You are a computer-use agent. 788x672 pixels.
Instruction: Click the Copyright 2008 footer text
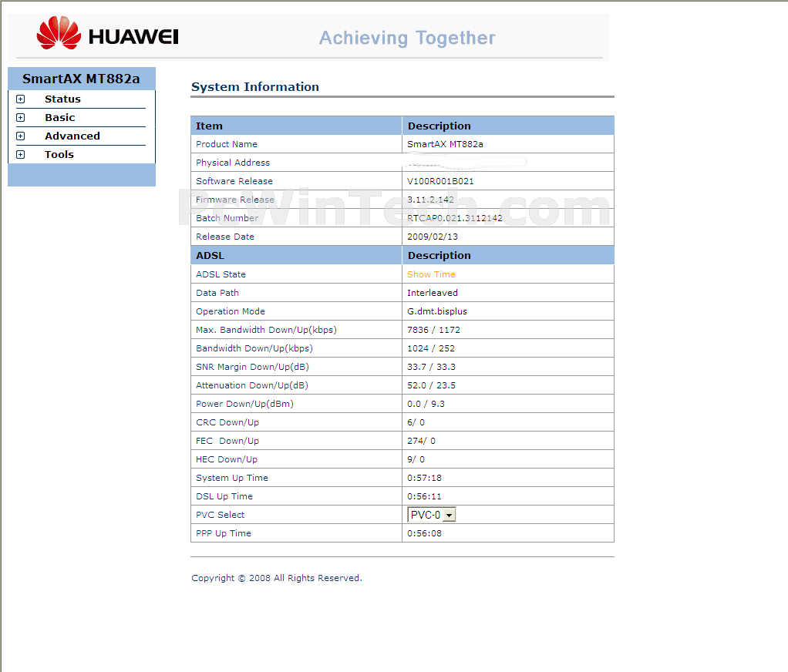pos(276,578)
